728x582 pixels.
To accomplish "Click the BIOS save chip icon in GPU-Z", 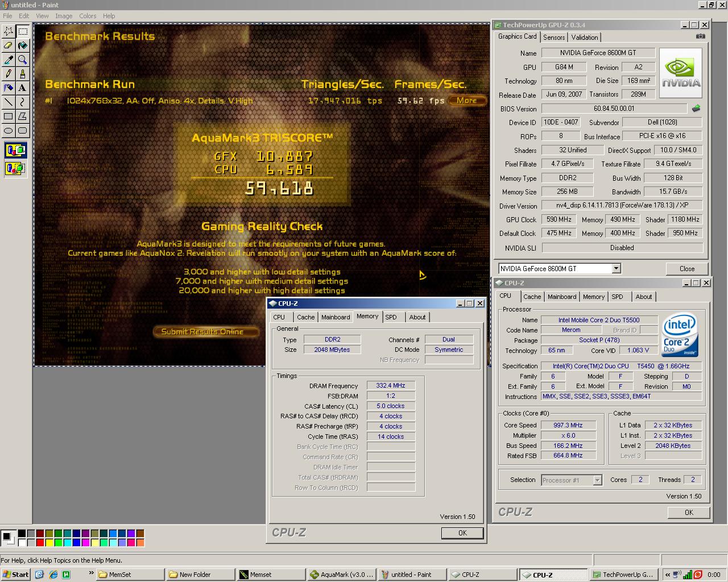I will pos(696,108).
